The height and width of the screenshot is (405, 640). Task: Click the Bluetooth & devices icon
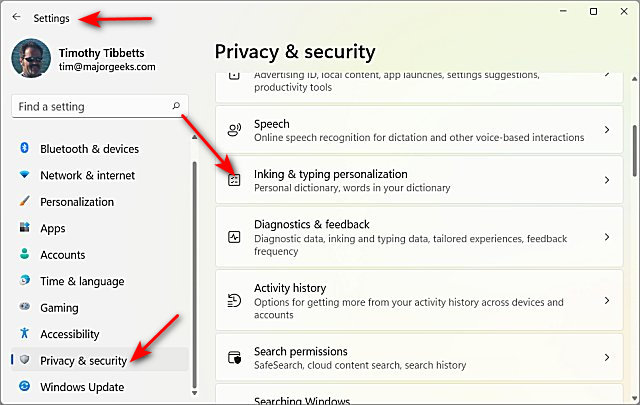point(25,149)
